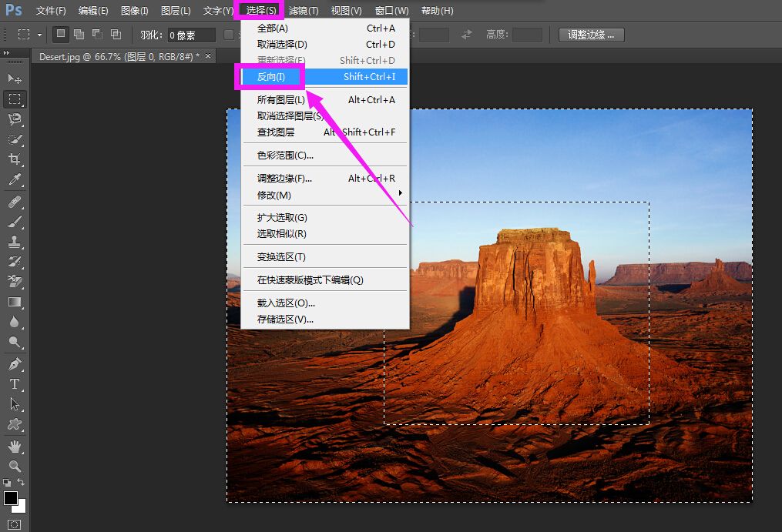Screen dimensions: 782x532
Task: Select the Pen tool
Action: 15,364
